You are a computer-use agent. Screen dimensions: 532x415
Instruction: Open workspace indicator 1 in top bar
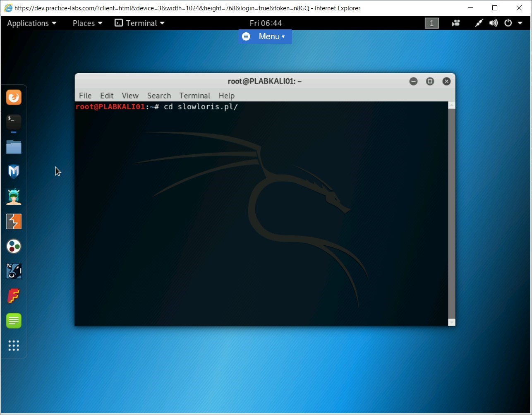[x=431, y=23]
